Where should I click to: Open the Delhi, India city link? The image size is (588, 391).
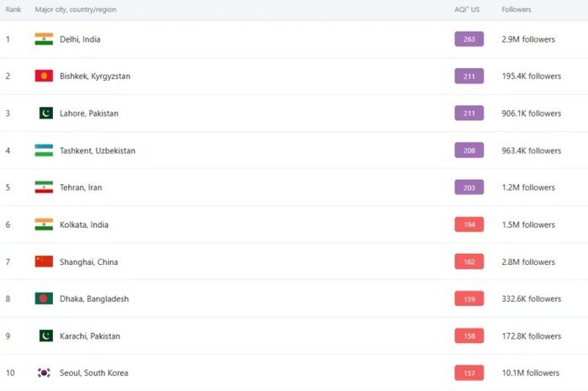point(80,40)
